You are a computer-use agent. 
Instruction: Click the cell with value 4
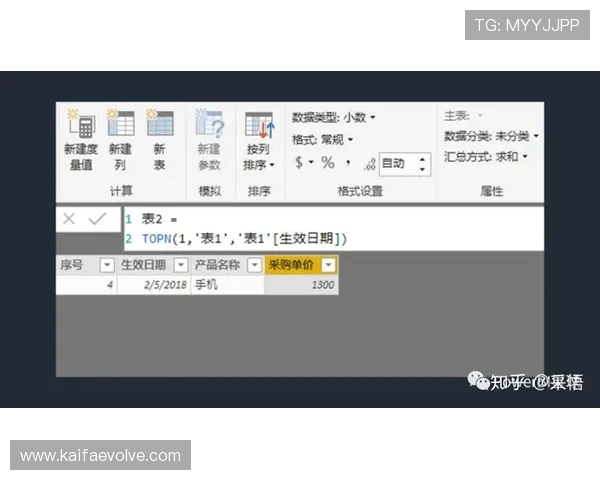click(86, 285)
